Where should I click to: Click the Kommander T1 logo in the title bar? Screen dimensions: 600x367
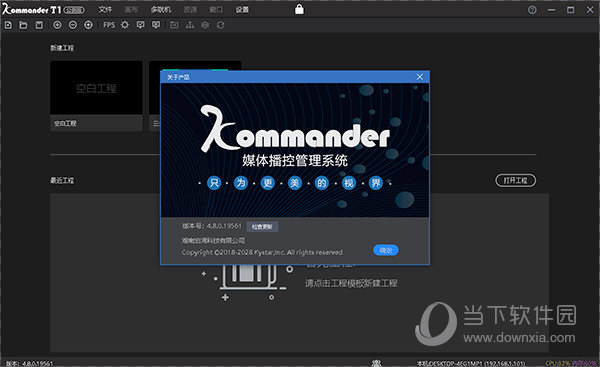31,9
